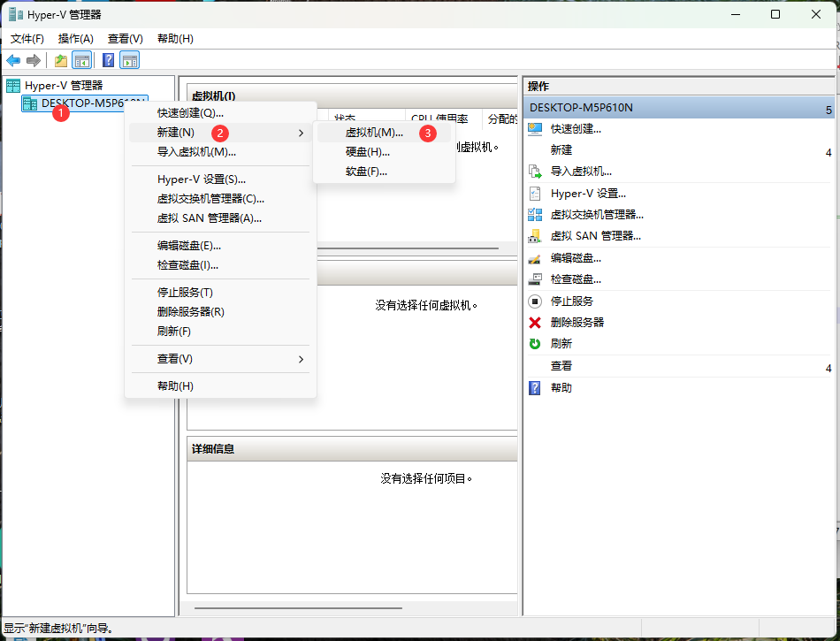Expand the 新建(N) submenu arrow
Viewport: 840px width, 641px height.
pyautogui.click(x=301, y=133)
